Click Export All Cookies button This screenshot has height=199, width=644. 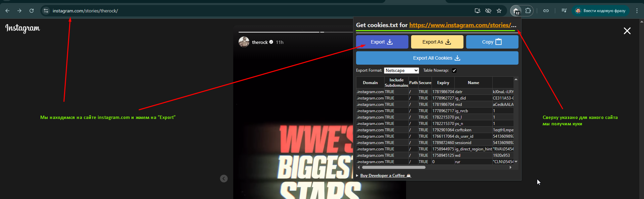pos(437,58)
